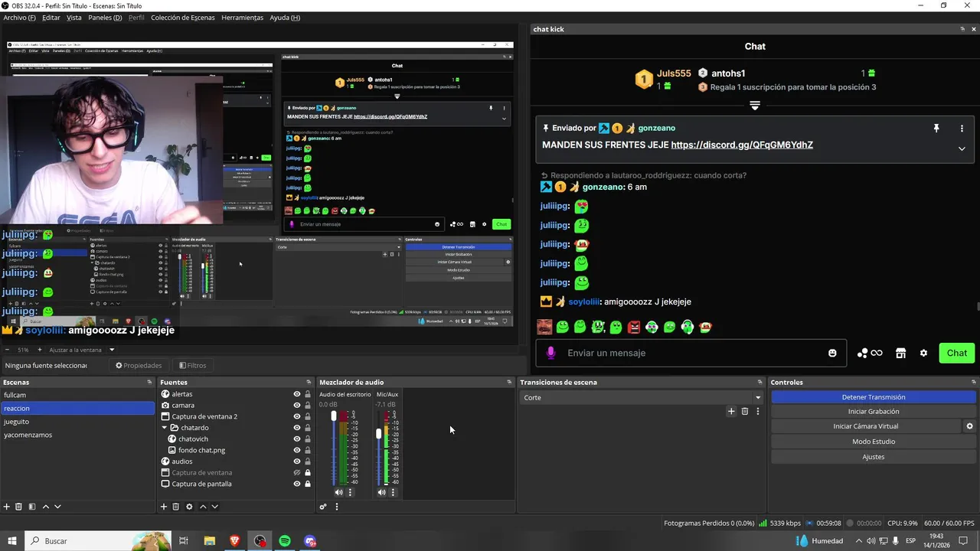Open the discord.gg link in pinned message
The height and width of the screenshot is (551, 980).
pyautogui.click(x=742, y=145)
